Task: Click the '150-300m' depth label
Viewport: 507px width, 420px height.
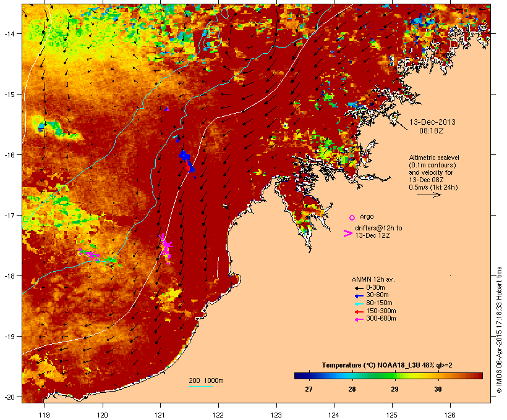Action: [x=381, y=311]
